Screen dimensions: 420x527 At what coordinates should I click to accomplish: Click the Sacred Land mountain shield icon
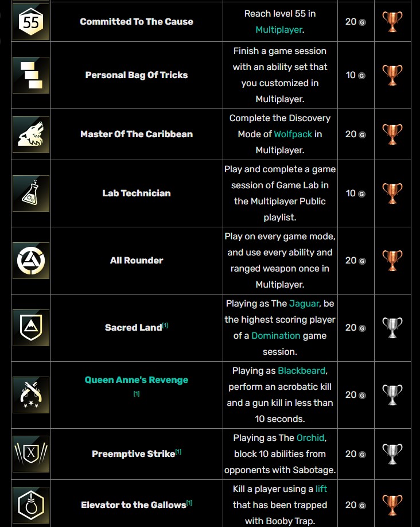pos(31,328)
